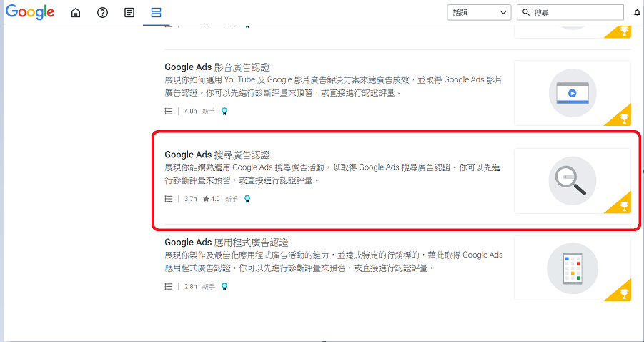644x342 pixels.
Task: Open Google Ads 應用程式廣告認證 title
Action: click(227, 242)
